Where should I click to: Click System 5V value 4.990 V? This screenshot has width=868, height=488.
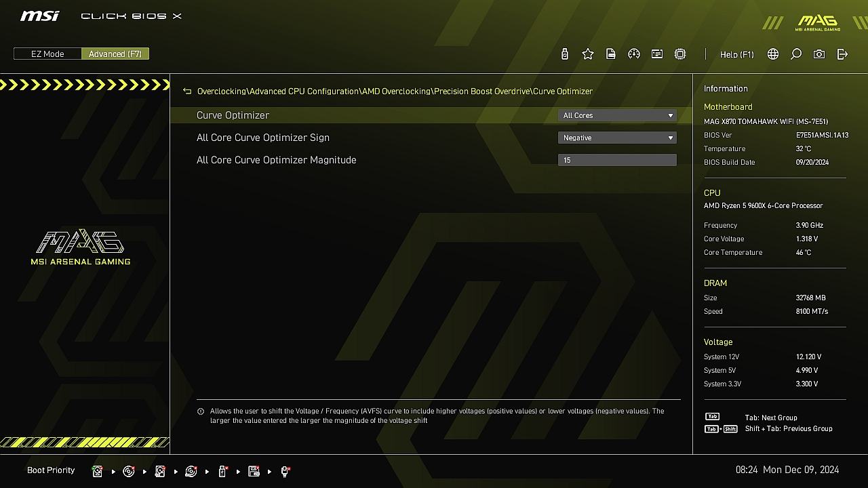point(807,370)
